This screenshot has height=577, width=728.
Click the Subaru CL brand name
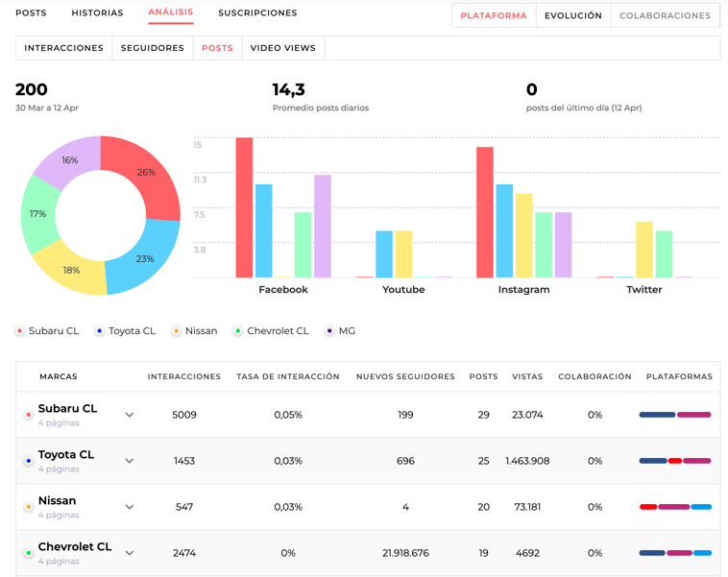click(x=68, y=408)
